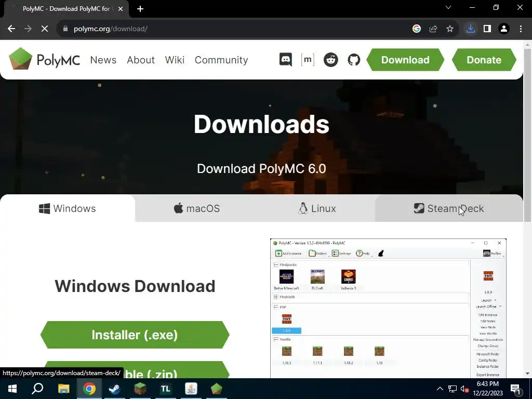Open the Matrix [m] chat icon
The image size is (532, 399).
[308, 60]
